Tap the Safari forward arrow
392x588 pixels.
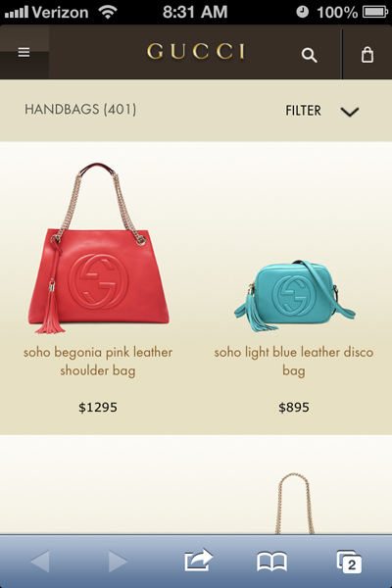[x=119, y=561]
